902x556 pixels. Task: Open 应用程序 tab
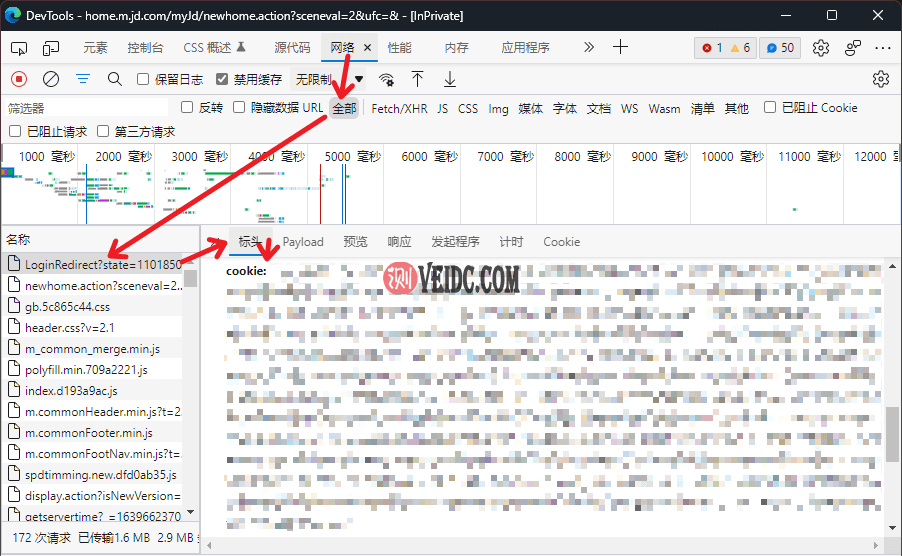pyautogui.click(x=525, y=48)
